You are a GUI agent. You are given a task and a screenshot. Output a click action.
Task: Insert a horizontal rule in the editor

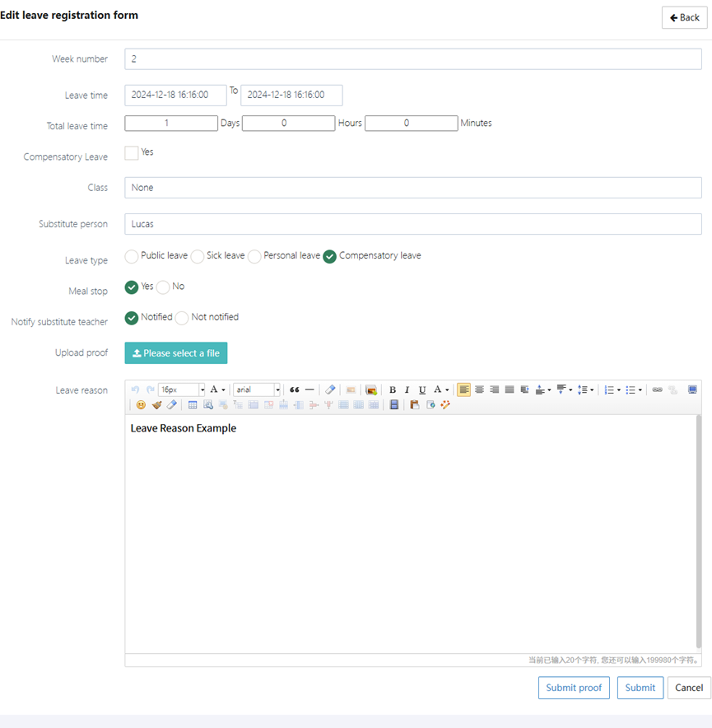click(x=309, y=390)
